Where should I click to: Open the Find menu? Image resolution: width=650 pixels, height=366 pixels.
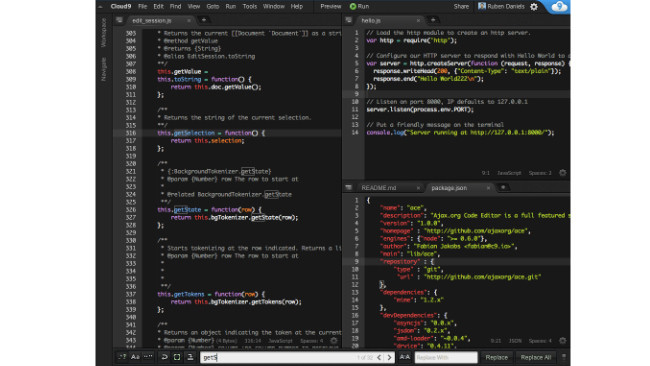pos(175,7)
